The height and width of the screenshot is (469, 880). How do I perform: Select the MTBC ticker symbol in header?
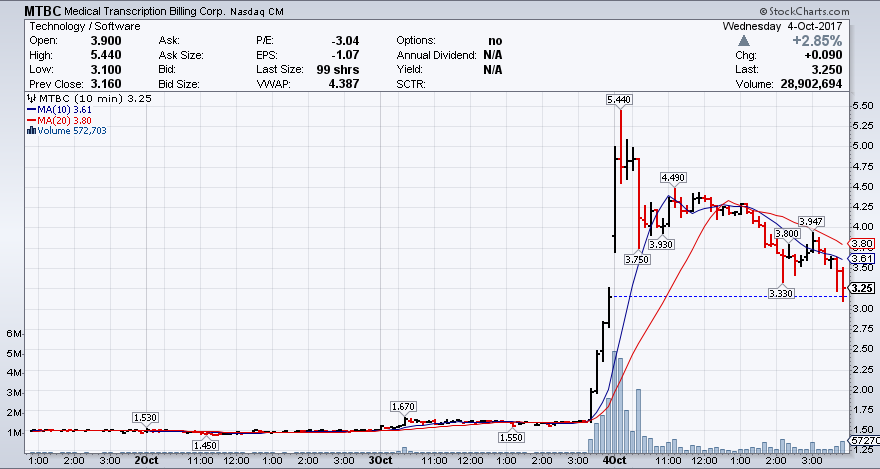pyautogui.click(x=25, y=7)
